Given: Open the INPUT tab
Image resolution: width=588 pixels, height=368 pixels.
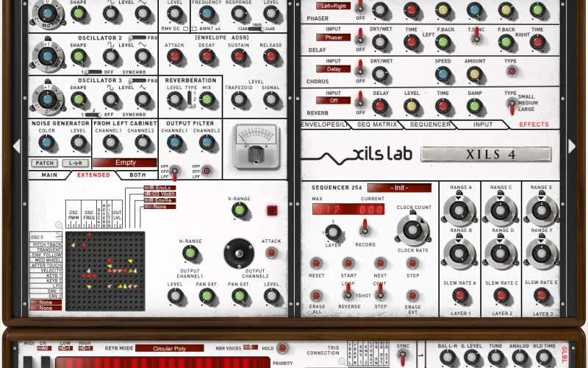Looking at the screenshot, I should click(483, 124).
